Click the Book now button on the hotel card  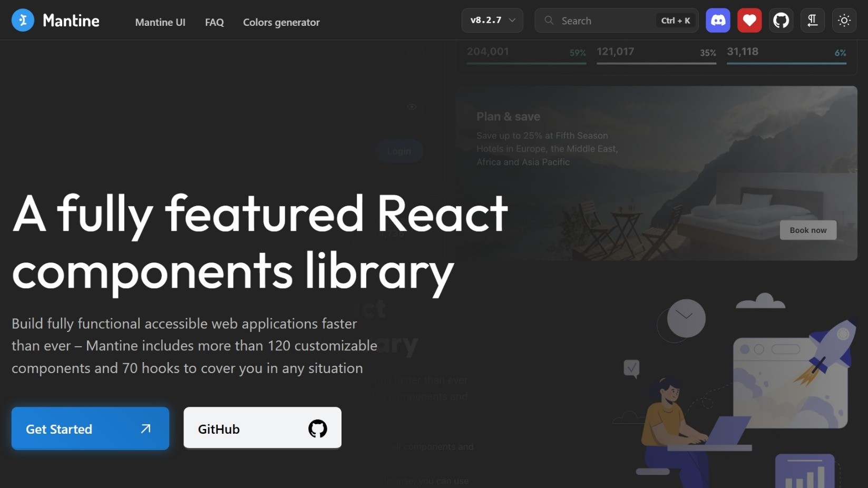point(808,230)
